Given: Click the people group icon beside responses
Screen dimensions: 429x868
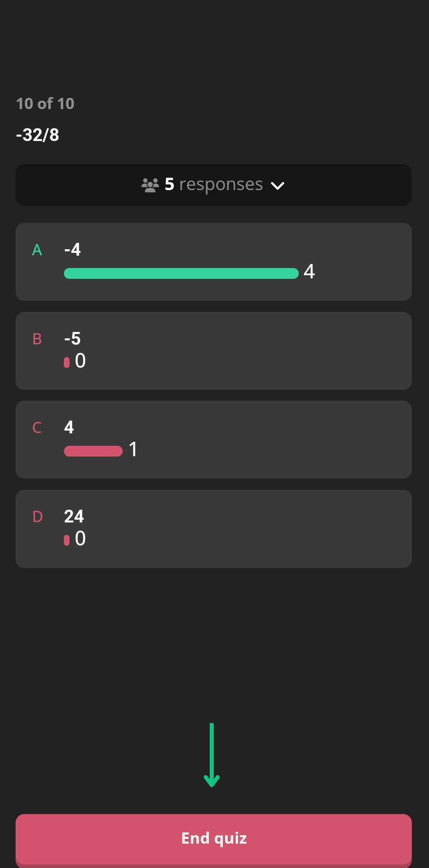Looking at the screenshot, I should point(150,185).
